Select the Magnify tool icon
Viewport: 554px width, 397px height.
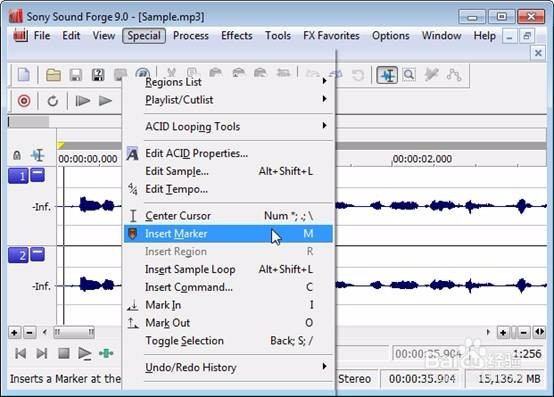[409, 75]
